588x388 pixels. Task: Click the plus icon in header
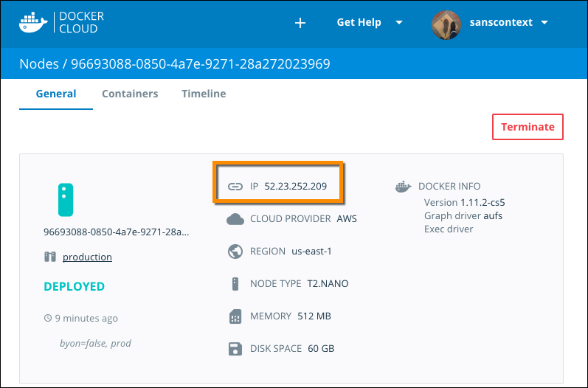300,23
